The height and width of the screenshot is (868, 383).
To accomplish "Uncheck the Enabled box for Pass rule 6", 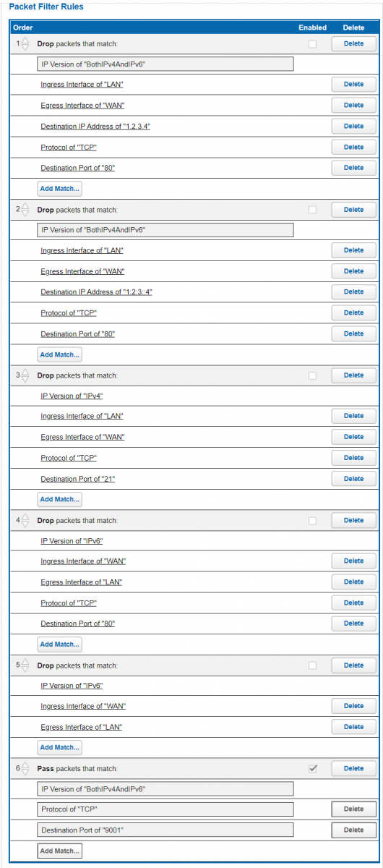I will (312, 768).
